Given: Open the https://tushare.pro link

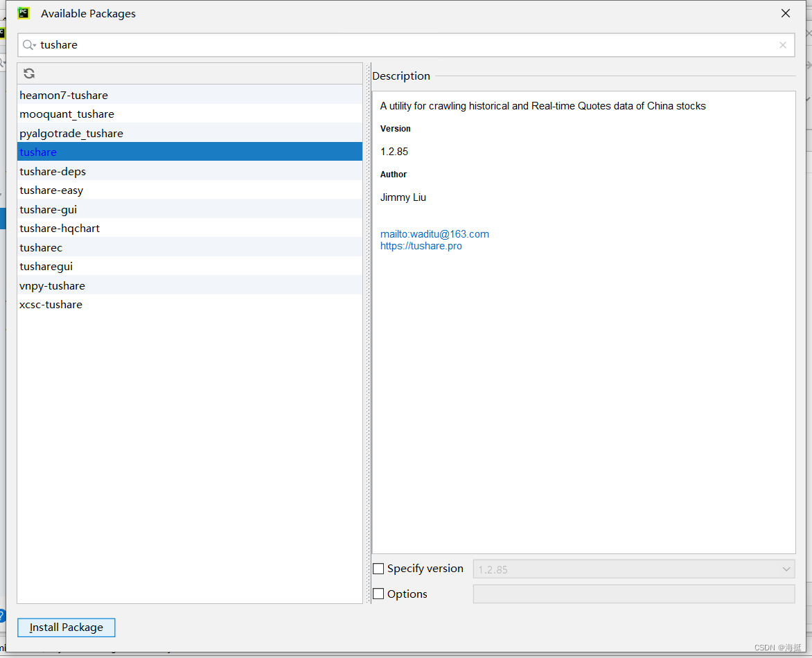Looking at the screenshot, I should (421, 246).
